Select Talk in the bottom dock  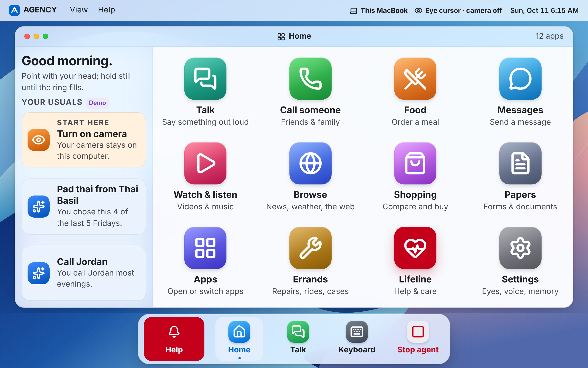(x=298, y=339)
